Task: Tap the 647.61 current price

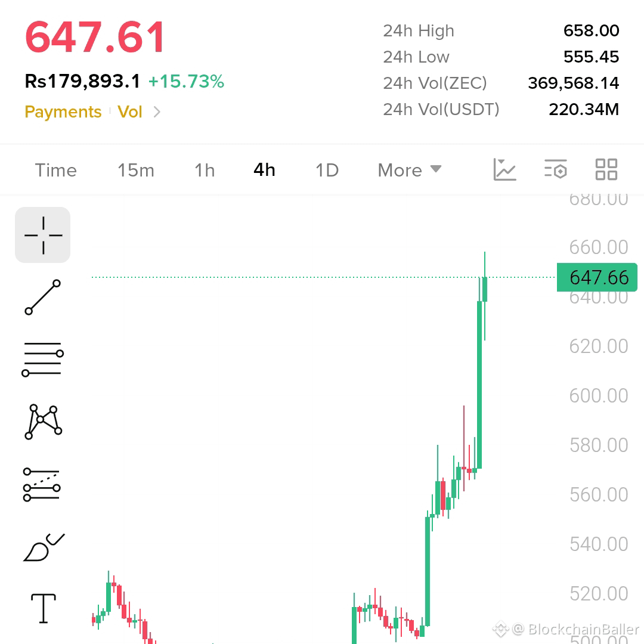Action: pyautogui.click(x=95, y=38)
